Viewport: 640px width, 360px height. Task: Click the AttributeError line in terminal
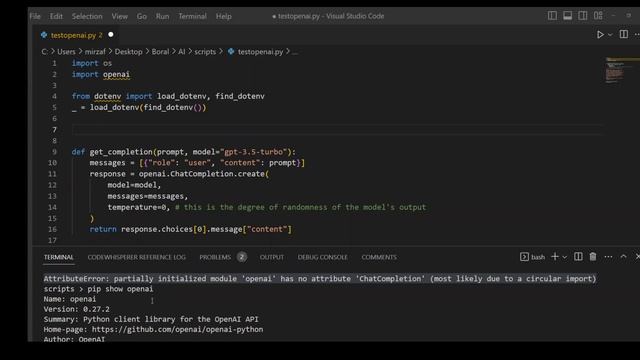point(320,279)
